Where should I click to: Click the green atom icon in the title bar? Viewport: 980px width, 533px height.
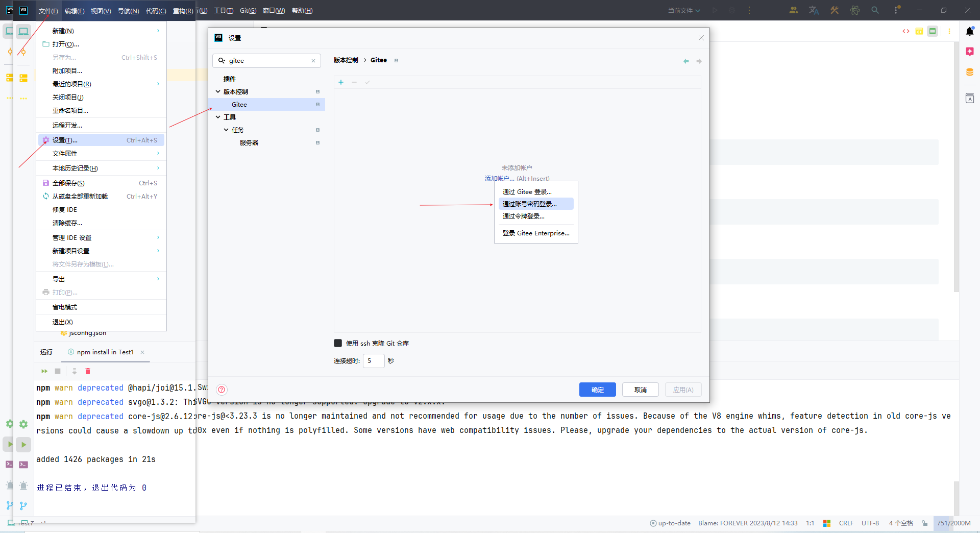click(855, 10)
